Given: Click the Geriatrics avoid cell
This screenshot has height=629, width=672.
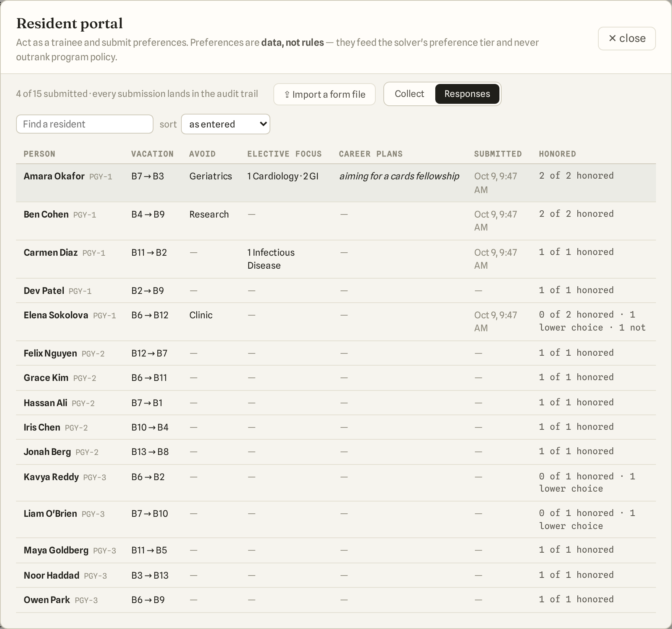Looking at the screenshot, I should 211,176.
